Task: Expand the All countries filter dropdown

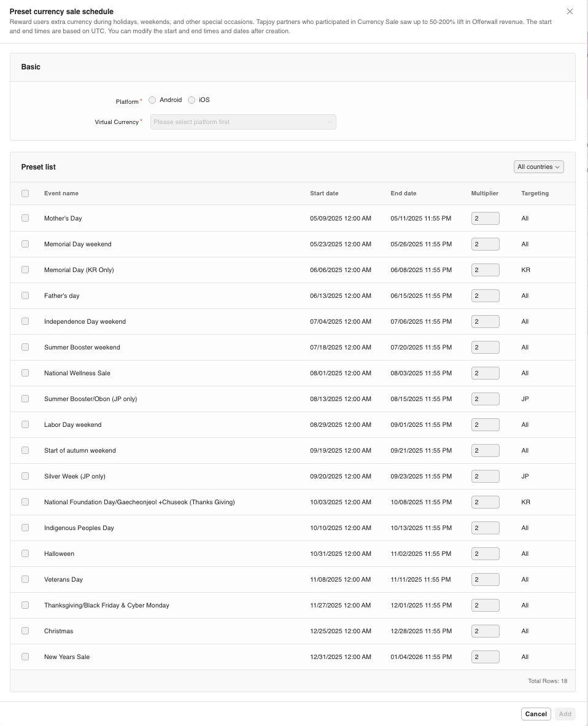Action: 538,167
